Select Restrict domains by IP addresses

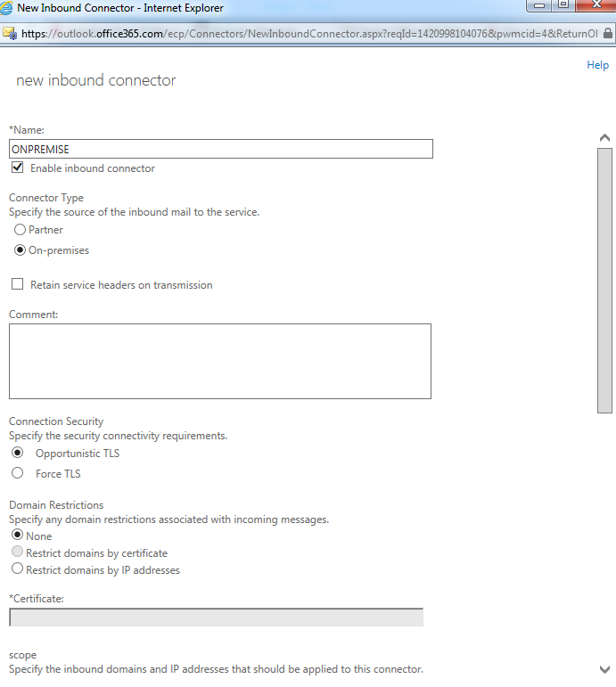[17, 568]
